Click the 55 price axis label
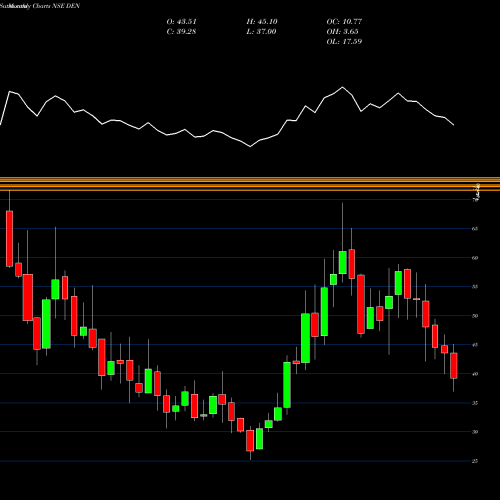This screenshot has width=500, height=500. point(475,287)
